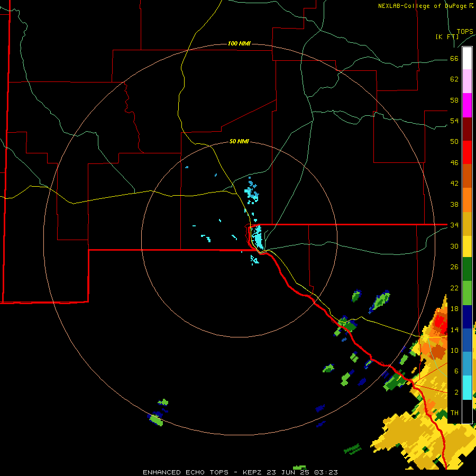476x476 pixels.
Task: Click the "62" legend value
Action: [x=454, y=79]
